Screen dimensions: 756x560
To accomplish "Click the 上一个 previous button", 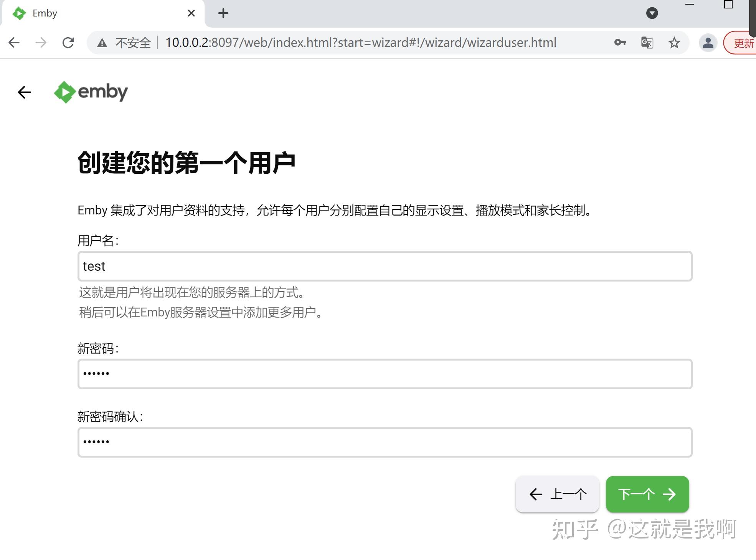I will pos(557,494).
